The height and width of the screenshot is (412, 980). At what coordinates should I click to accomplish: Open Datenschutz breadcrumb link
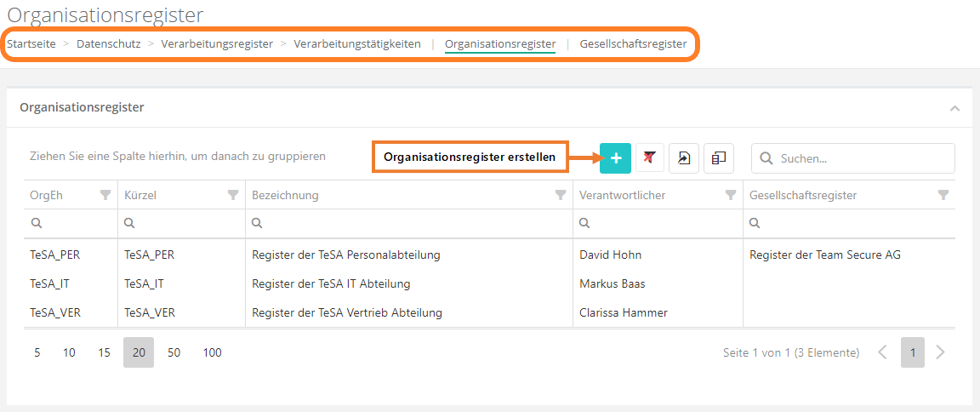[x=108, y=44]
